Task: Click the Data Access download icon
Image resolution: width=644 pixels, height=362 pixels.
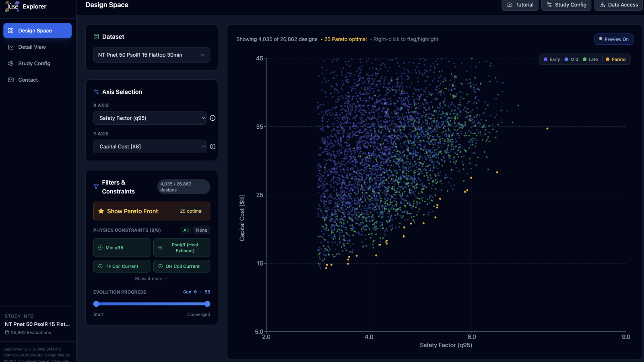Action: pos(602,5)
